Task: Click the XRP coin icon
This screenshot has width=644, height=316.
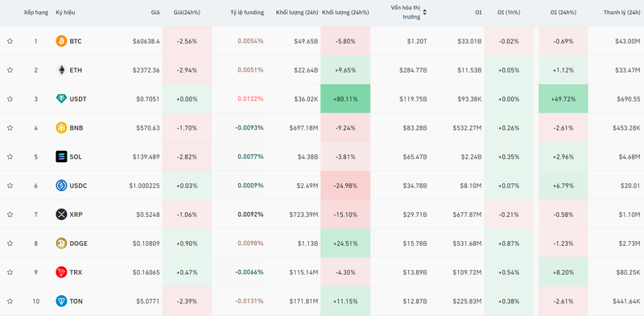Action: [61, 214]
